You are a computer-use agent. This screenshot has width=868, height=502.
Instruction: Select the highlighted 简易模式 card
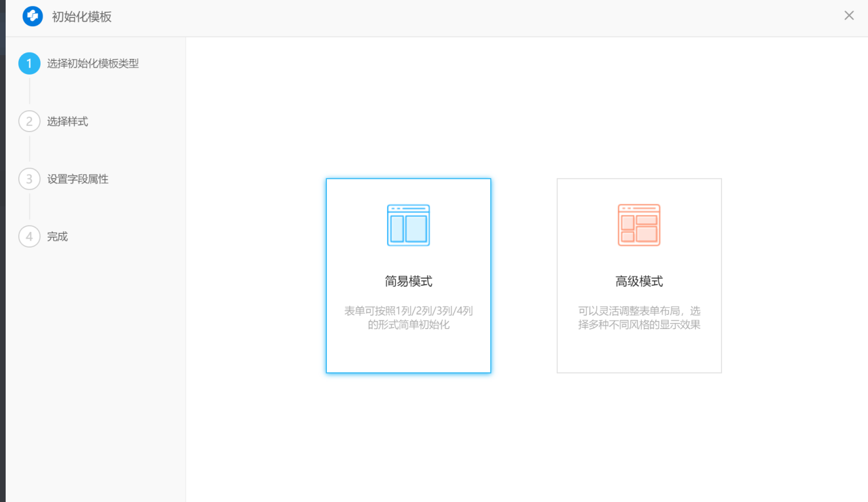tap(408, 351)
